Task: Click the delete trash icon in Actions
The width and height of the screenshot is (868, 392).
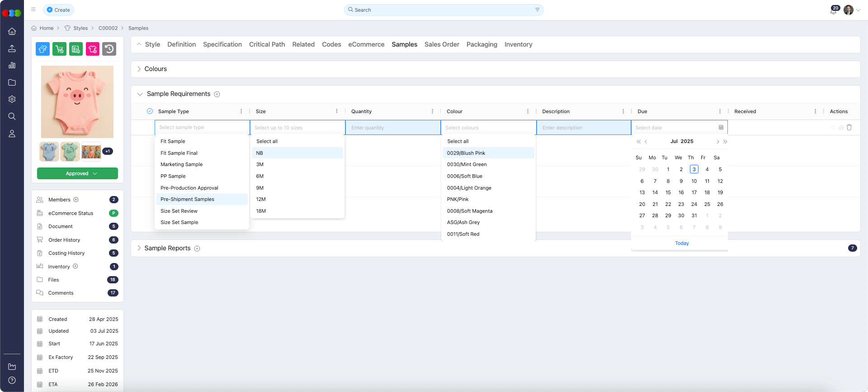Action: (849, 128)
